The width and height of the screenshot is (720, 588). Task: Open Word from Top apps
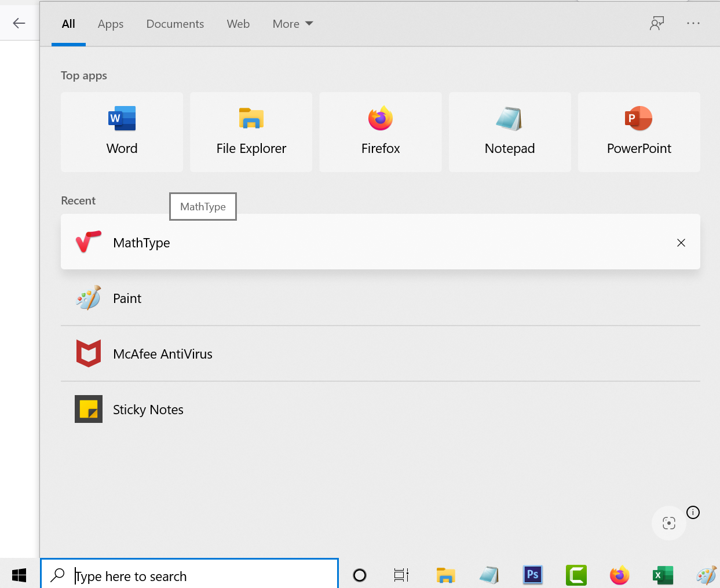pyautogui.click(x=122, y=132)
